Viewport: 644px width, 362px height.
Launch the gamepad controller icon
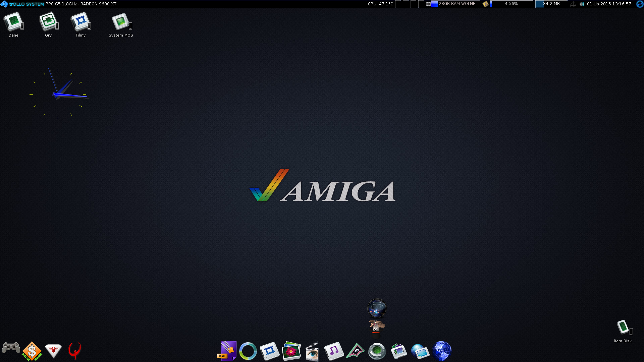point(11,348)
